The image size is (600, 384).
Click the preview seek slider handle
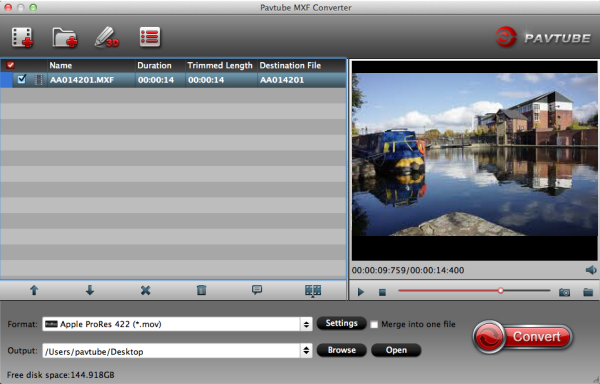tap(501, 291)
